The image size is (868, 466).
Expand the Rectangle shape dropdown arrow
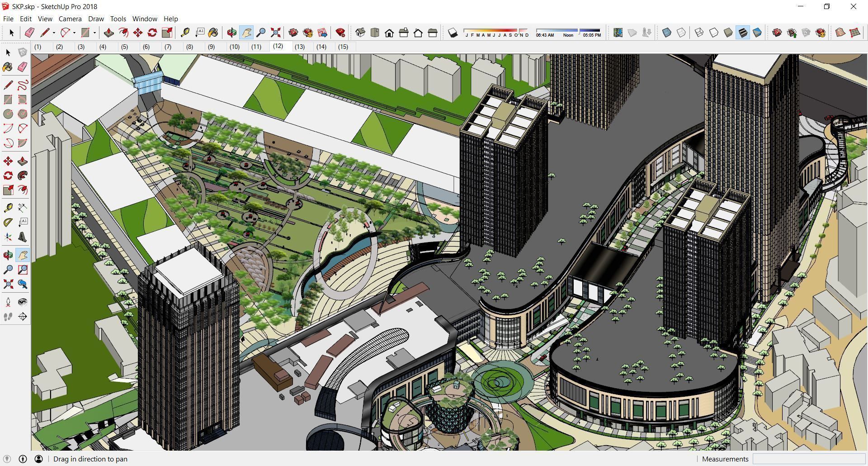[x=94, y=33]
